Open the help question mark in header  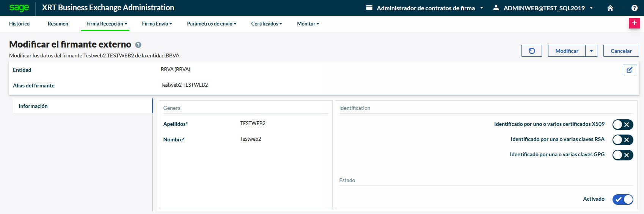(634, 8)
